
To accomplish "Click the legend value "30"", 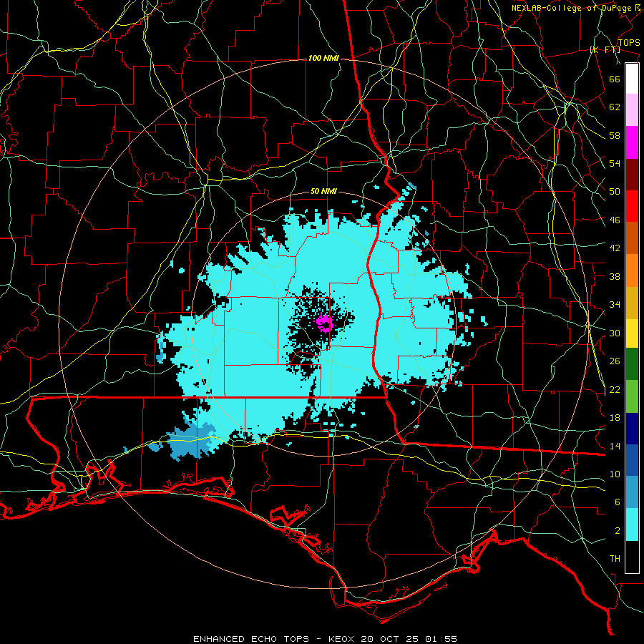I will 615,333.
